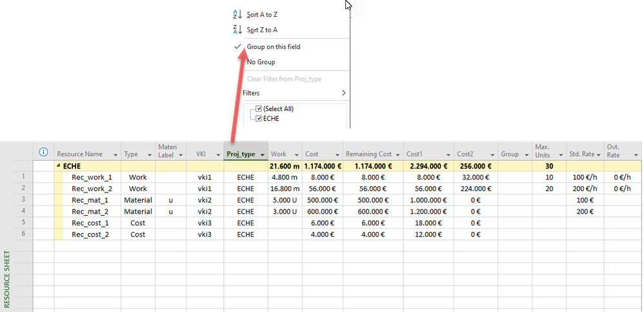Click 100 €/h Std. Rate cell
644x312 pixels.
click(x=585, y=177)
